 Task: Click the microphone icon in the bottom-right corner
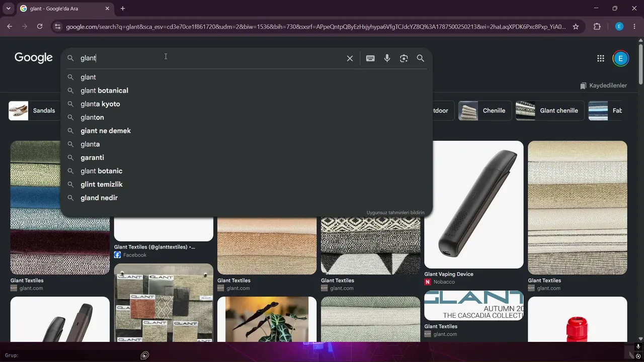(638, 347)
